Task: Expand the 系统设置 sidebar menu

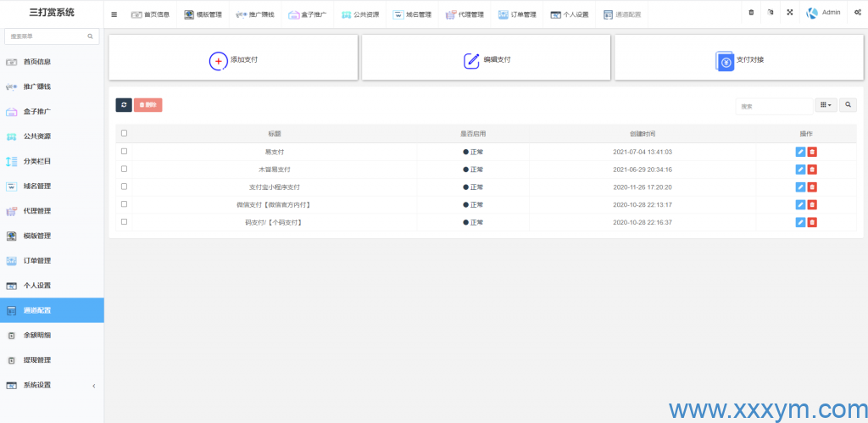Action: pos(51,385)
